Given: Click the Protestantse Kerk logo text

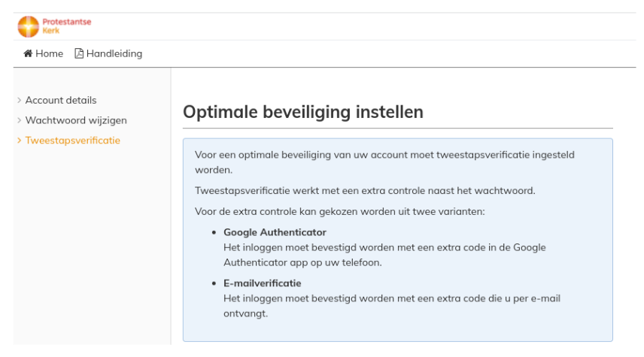Looking at the screenshot, I should coord(66,26).
